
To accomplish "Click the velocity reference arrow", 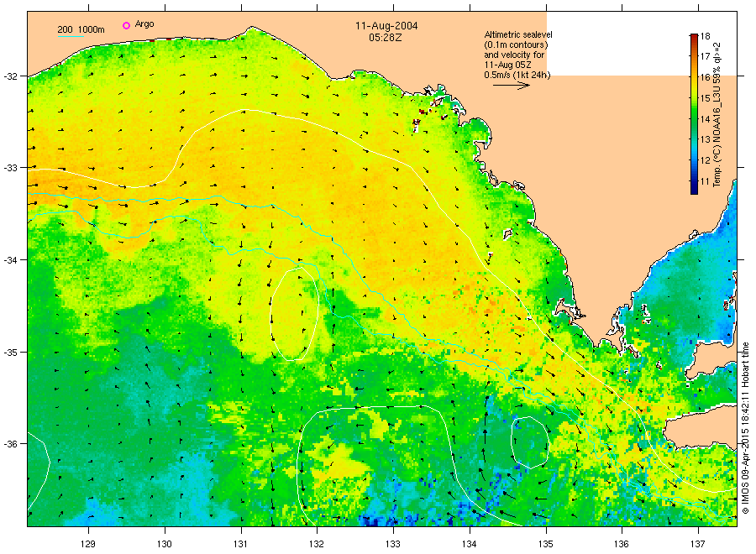I will pyautogui.click(x=511, y=86).
